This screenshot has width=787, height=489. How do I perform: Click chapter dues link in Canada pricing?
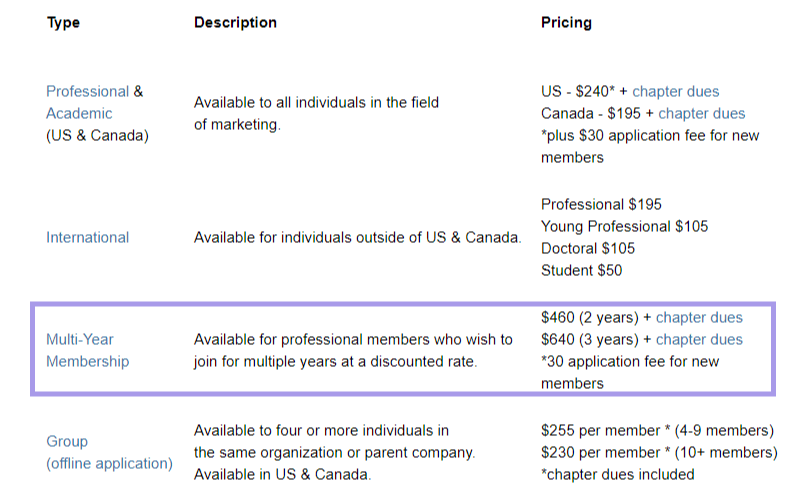(x=701, y=113)
